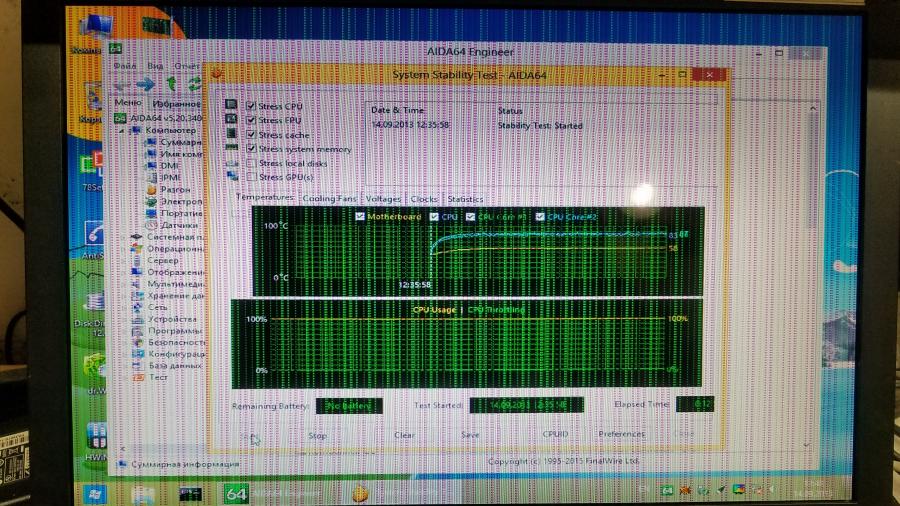Open the CPUID panel button

pyautogui.click(x=555, y=434)
